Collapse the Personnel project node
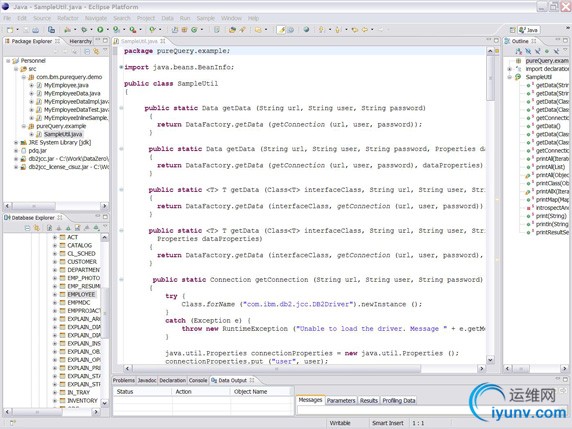 tap(8, 61)
